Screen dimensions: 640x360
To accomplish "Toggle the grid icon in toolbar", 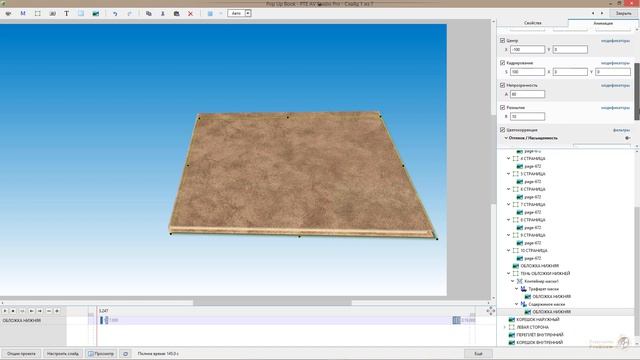I will coord(210,13).
